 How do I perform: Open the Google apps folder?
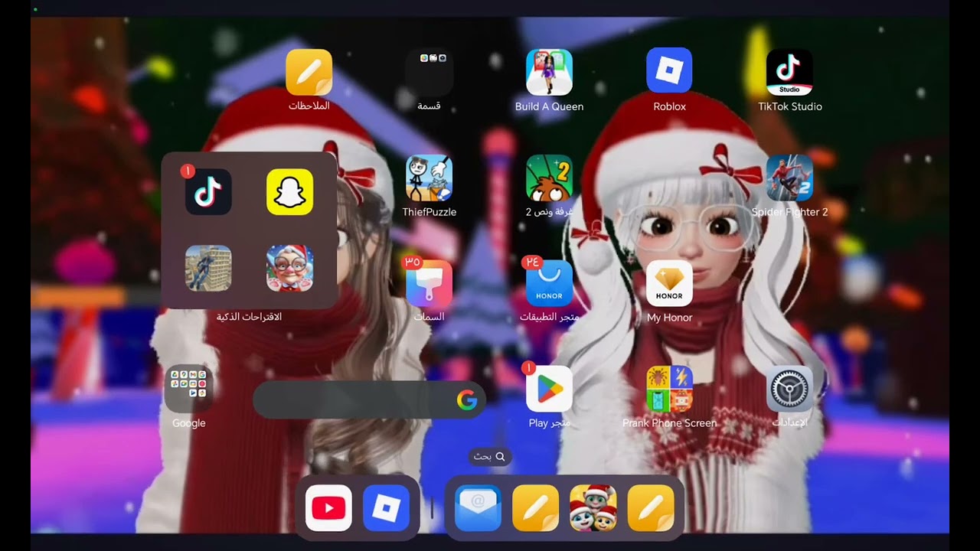(x=188, y=390)
